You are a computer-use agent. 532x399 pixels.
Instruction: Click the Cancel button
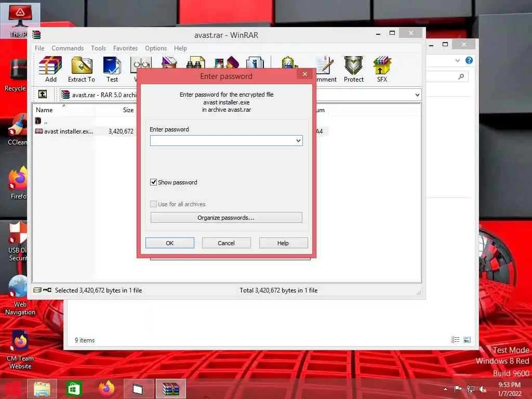point(227,243)
